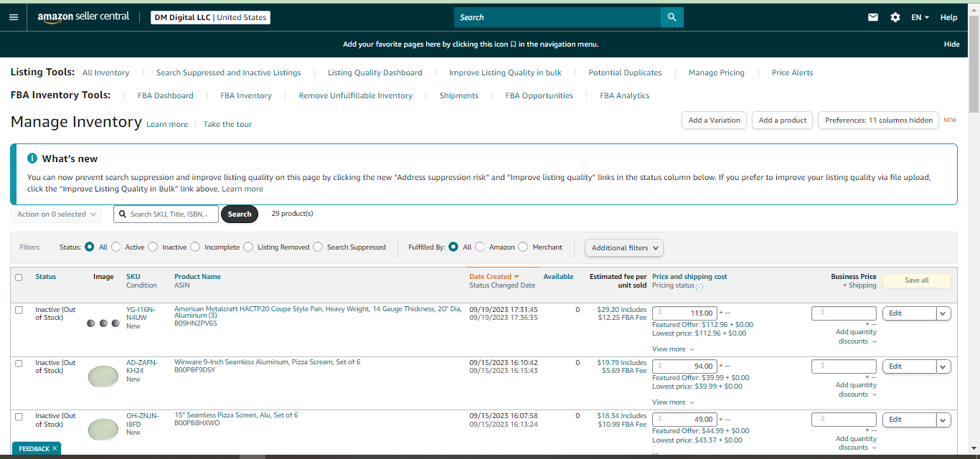Expand Add quantity discounts for Winware row
Image resolution: width=980 pixels, height=459 pixels.
click(x=856, y=389)
